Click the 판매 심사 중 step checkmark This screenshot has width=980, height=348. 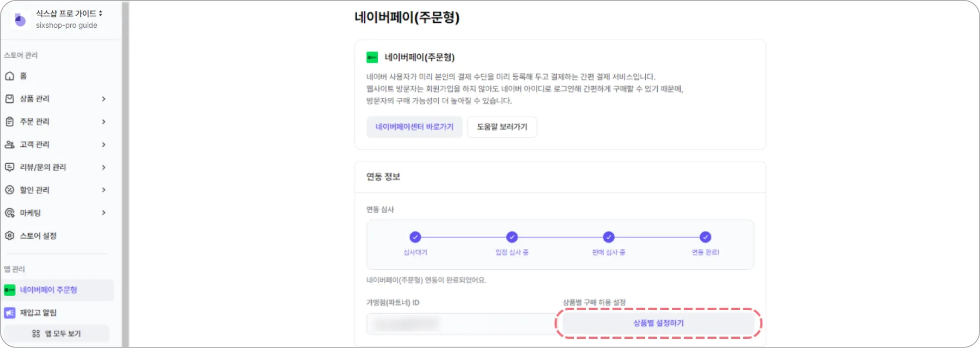[609, 237]
